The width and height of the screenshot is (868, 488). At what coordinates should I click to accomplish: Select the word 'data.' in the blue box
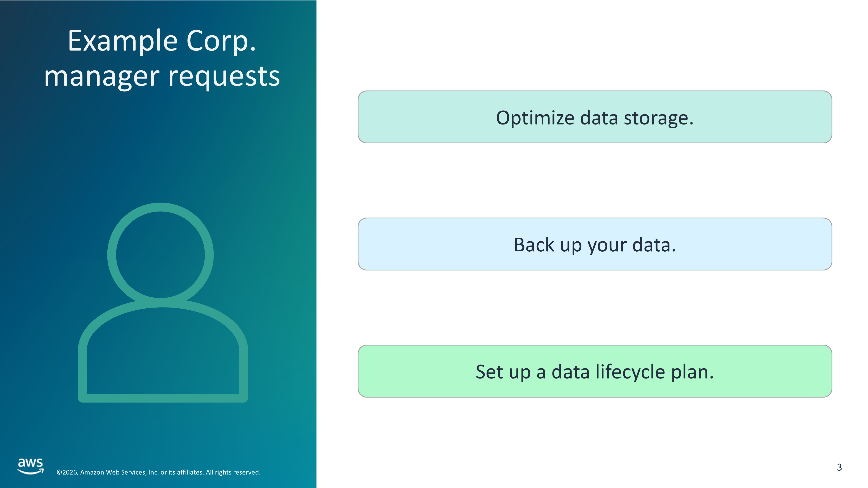pos(654,245)
